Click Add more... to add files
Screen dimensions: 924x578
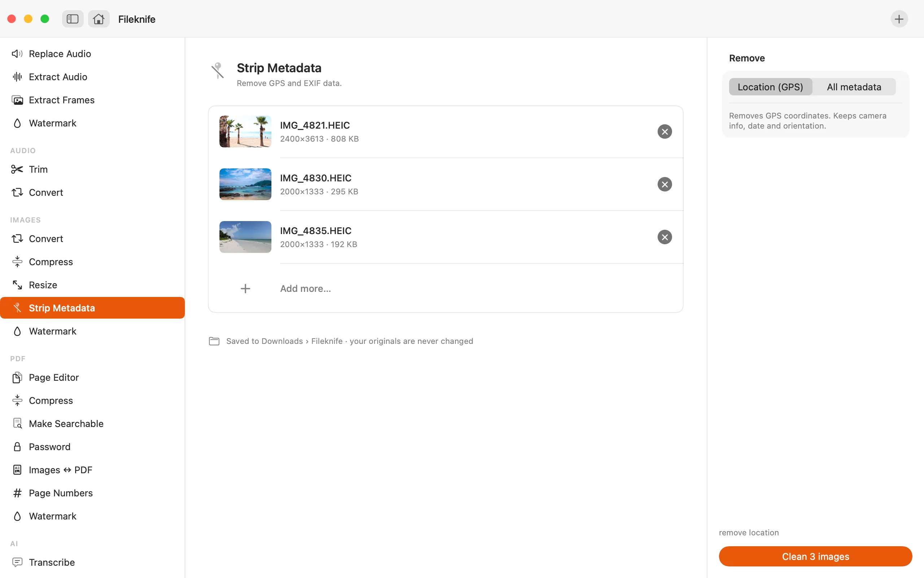point(305,289)
